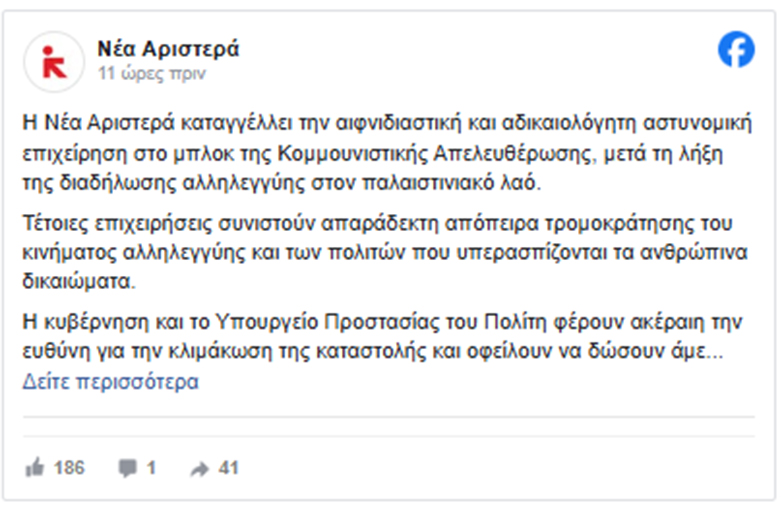The height and width of the screenshot is (505, 782).
Task: Click the 41 shares count
Action: coord(229,467)
